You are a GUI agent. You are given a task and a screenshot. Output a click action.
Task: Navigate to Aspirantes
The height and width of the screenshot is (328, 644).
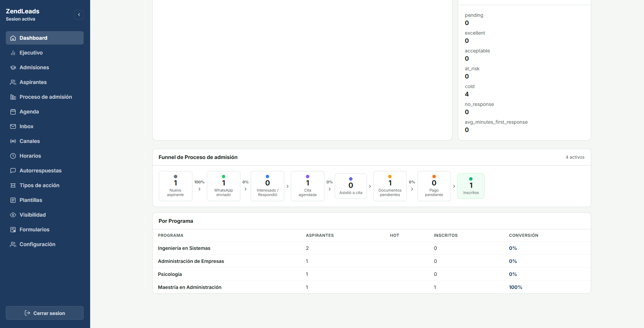pyautogui.click(x=45, y=82)
